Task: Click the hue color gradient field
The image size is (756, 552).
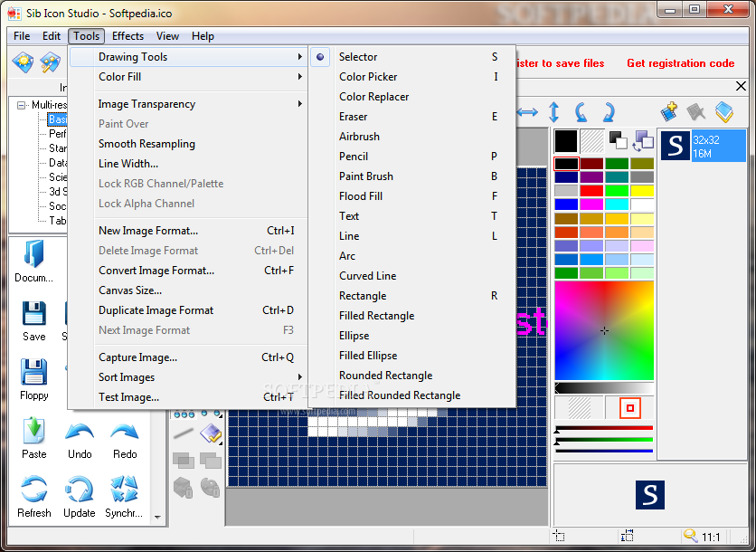Action: point(604,331)
